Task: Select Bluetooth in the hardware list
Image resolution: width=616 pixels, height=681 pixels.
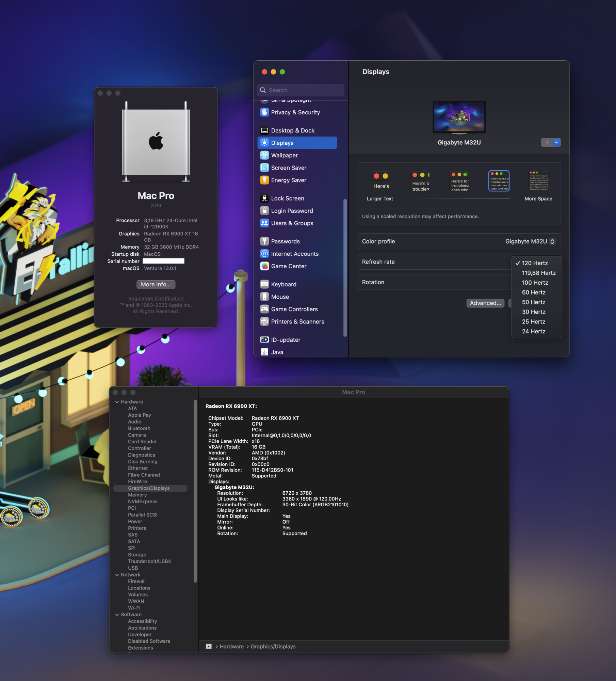Action: click(139, 428)
